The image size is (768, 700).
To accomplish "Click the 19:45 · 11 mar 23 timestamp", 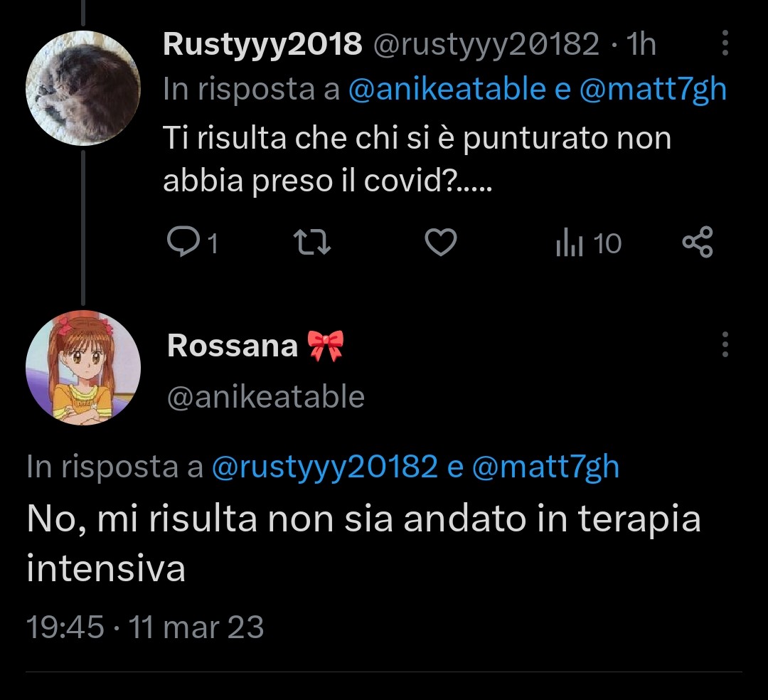I will coord(145,627).
